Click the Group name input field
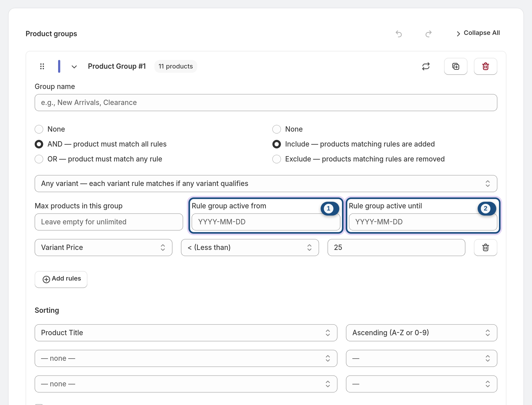Screen dimensions: 532x405 coord(266,103)
